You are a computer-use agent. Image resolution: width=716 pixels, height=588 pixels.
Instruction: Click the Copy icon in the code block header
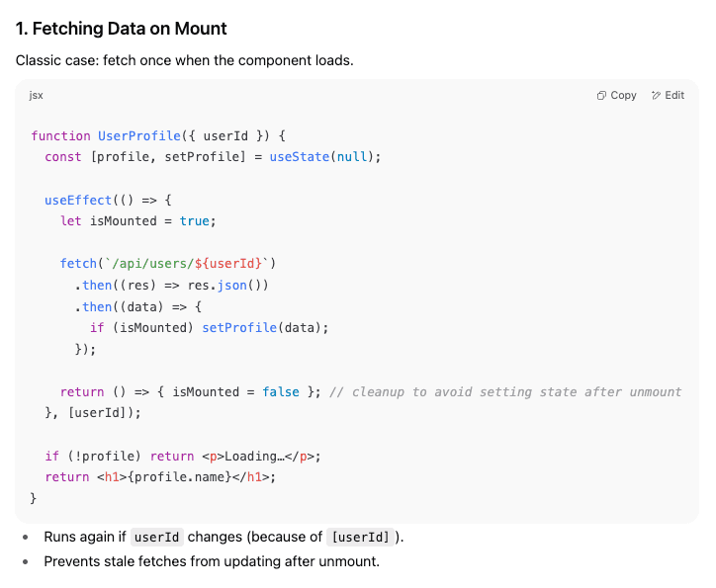[601, 96]
